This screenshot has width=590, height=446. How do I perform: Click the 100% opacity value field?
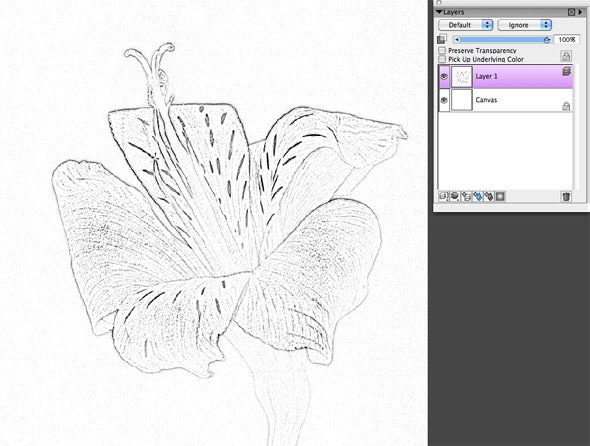[567, 40]
